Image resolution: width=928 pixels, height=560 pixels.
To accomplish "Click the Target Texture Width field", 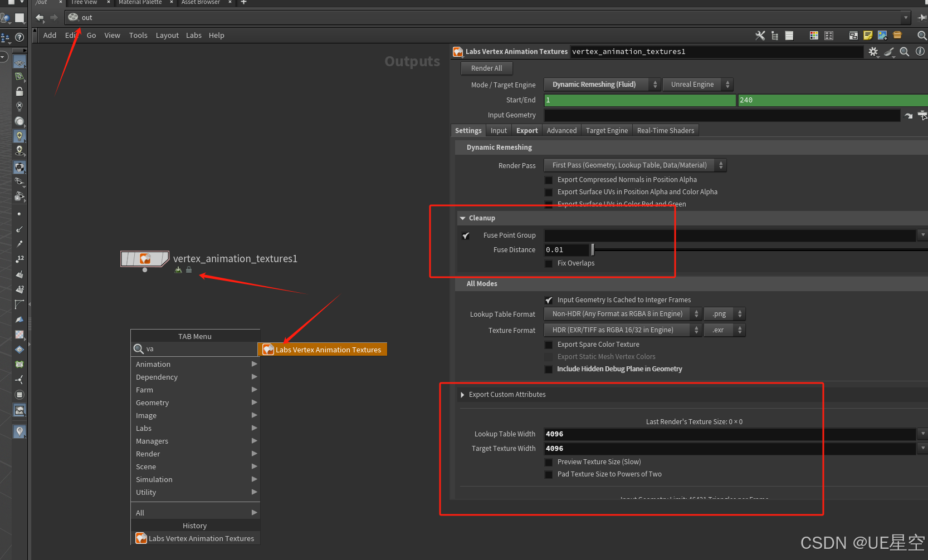I will (730, 449).
